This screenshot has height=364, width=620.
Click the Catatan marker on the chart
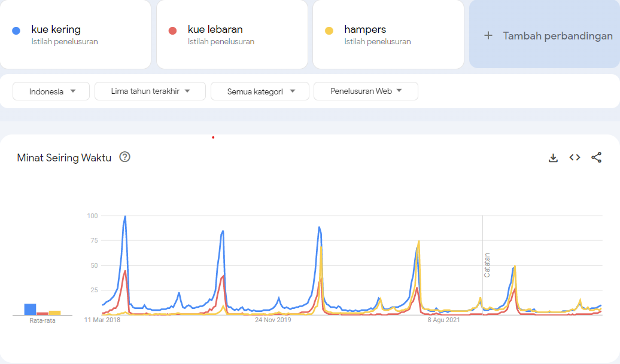[487, 265]
